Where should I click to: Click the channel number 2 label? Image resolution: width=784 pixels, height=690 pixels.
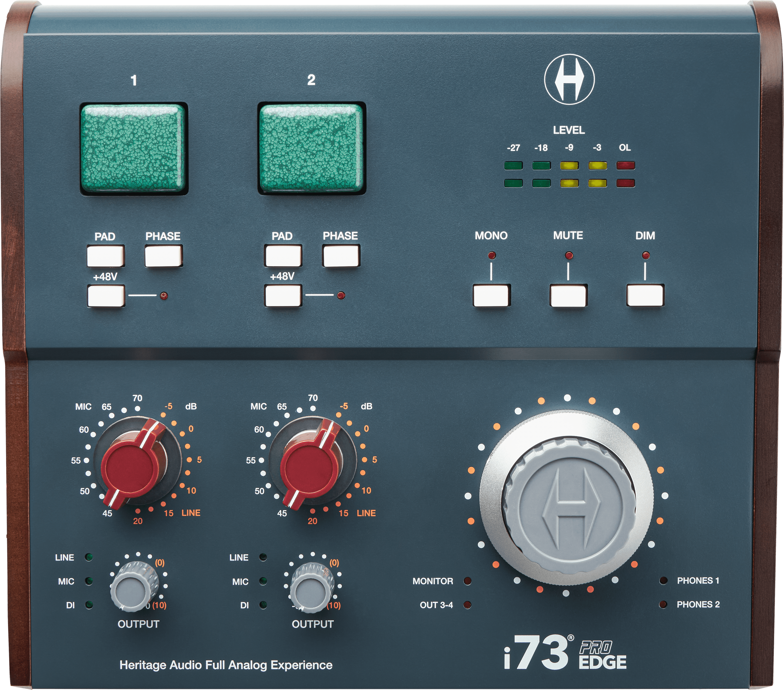(x=311, y=80)
